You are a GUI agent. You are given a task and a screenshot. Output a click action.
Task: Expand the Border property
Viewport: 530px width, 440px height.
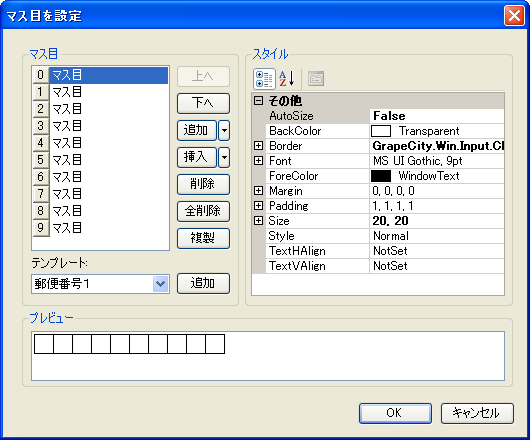coord(258,146)
